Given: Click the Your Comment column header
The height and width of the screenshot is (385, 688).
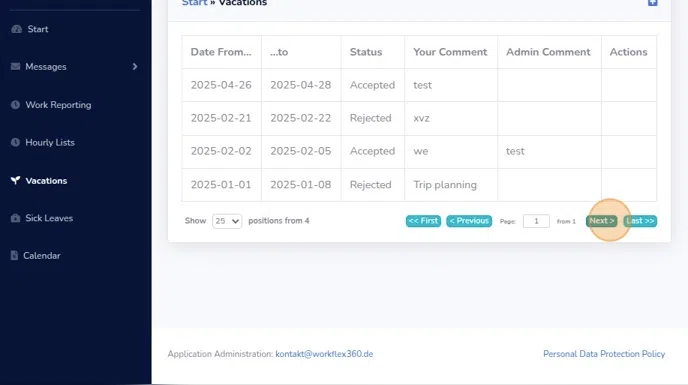Looking at the screenshot, I should (451, 52).
